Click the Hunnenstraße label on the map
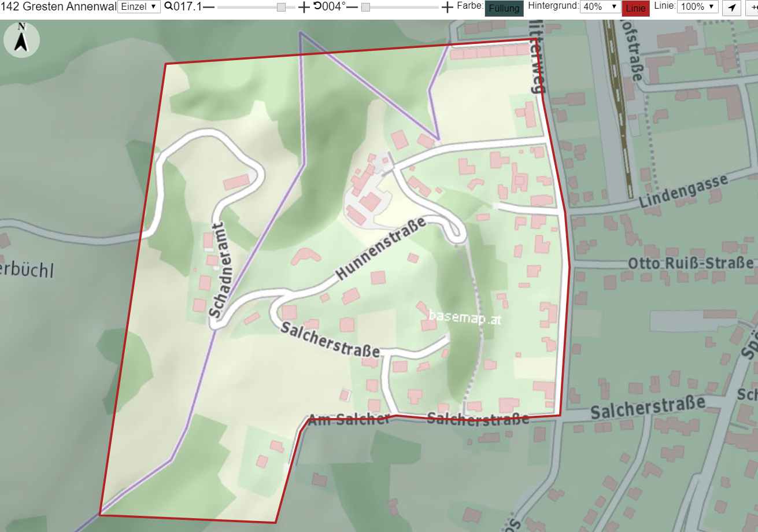The image size is (758, 532). pos(381,247)
